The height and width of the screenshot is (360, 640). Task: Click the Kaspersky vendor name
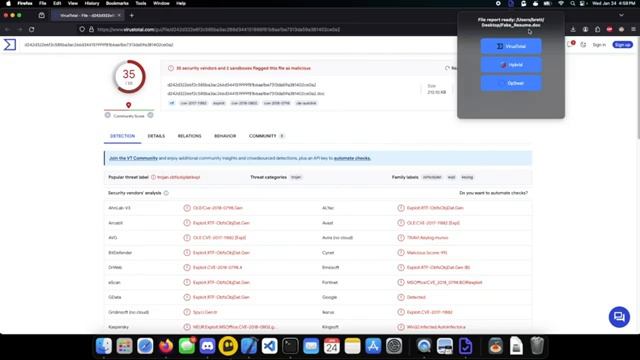[118, 327]
